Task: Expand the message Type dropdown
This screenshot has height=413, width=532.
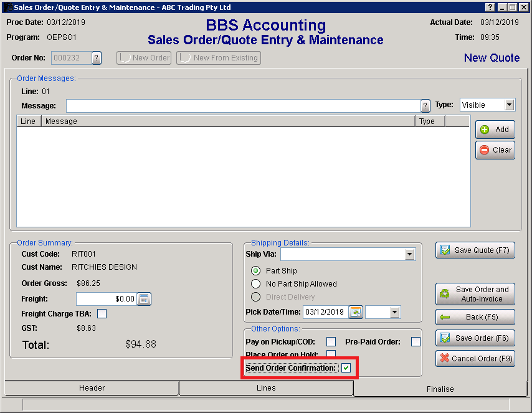Action: 509,105
